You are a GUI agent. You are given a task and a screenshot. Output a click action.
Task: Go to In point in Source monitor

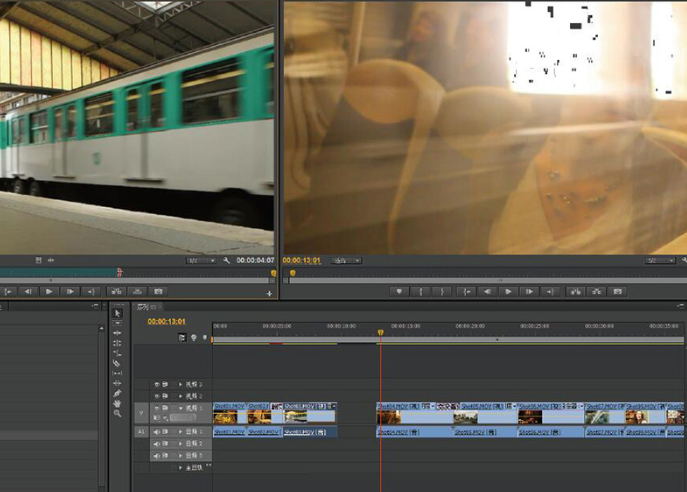point(8,291)
